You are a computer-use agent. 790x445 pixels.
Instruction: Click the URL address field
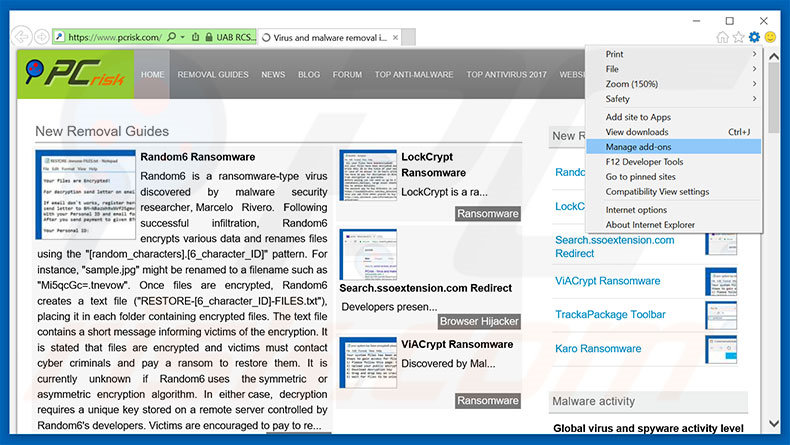pos(112,37)
